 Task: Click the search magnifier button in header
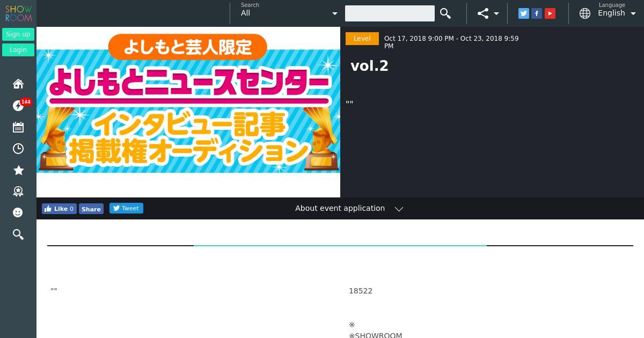[445, 13]
